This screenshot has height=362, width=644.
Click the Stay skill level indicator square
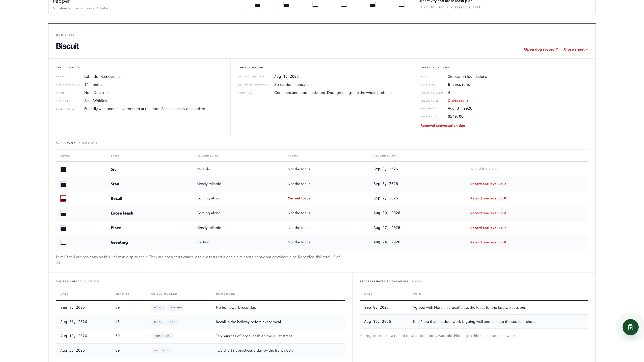pos(63,184)
